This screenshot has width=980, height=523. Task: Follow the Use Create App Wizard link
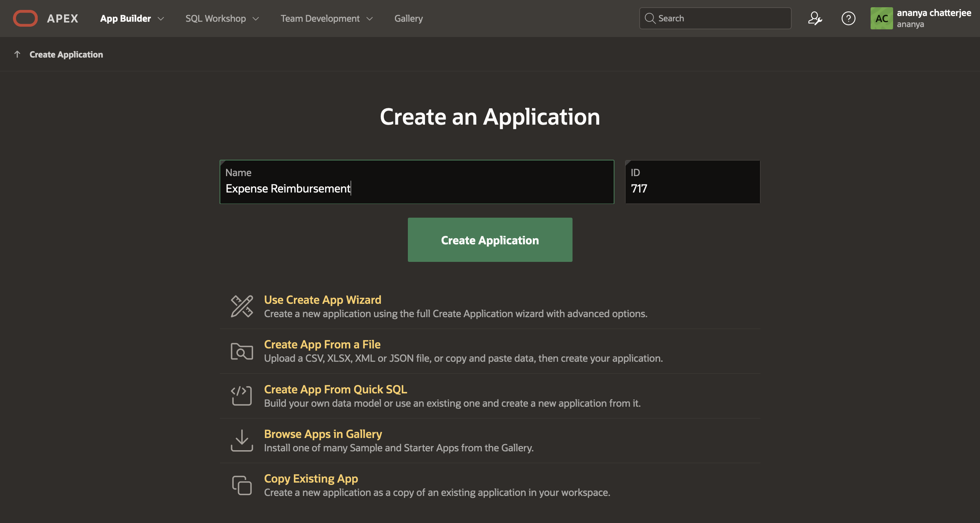pyautogui.click(x=322, y=300)
